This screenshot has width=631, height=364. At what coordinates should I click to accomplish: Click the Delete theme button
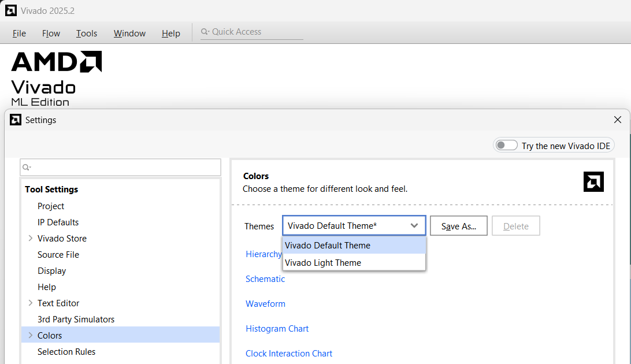(516, 226)
